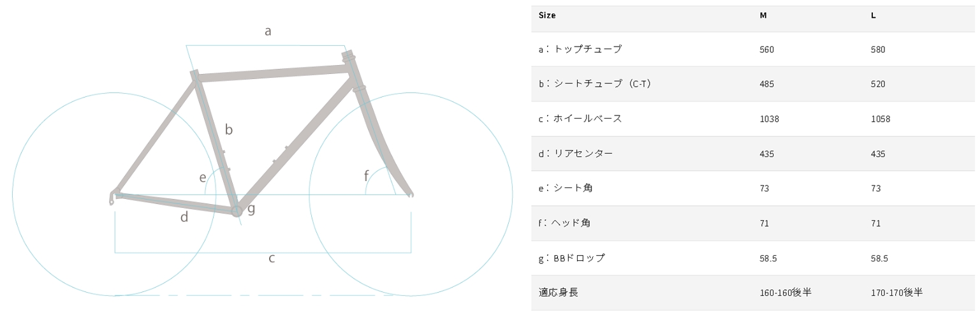The image size is (980, 315).
Task: Click the 'a：トップチューブ' row label
Action: pos(580,50)
